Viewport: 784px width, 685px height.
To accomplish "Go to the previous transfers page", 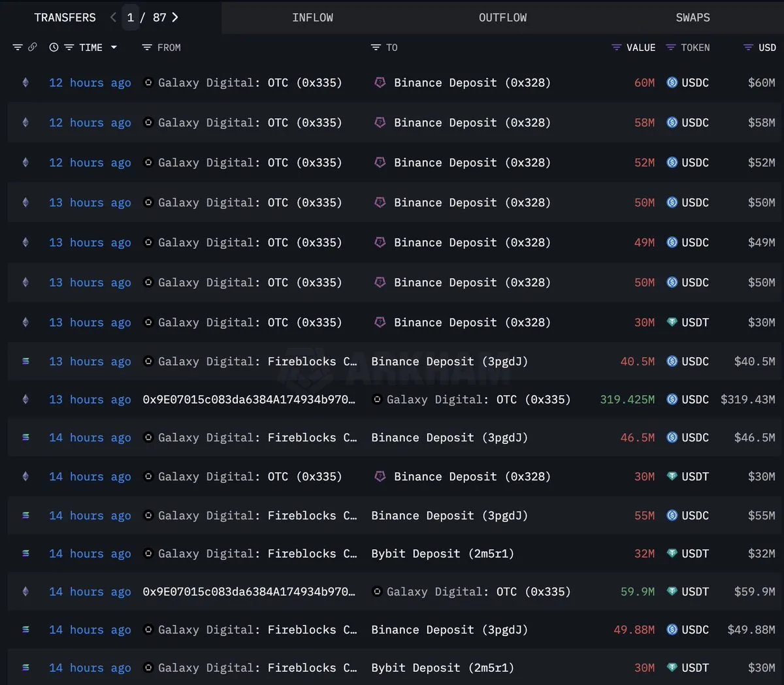I will point(113,17).
